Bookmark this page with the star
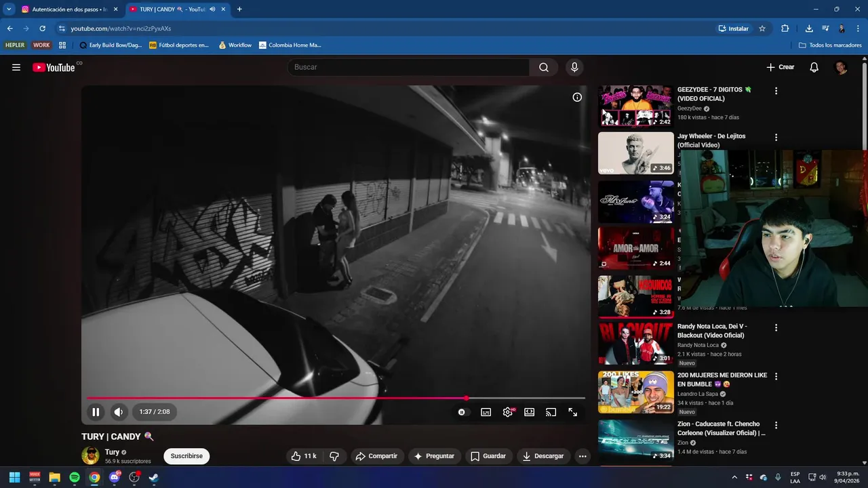 click(762, 28)
